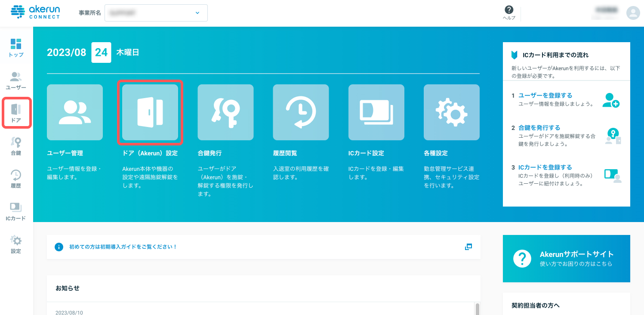Viewport: 644px width, 315px height.
Task: Click the 履歴閲覧 clock tile icon
Action: tap(301, 112)
